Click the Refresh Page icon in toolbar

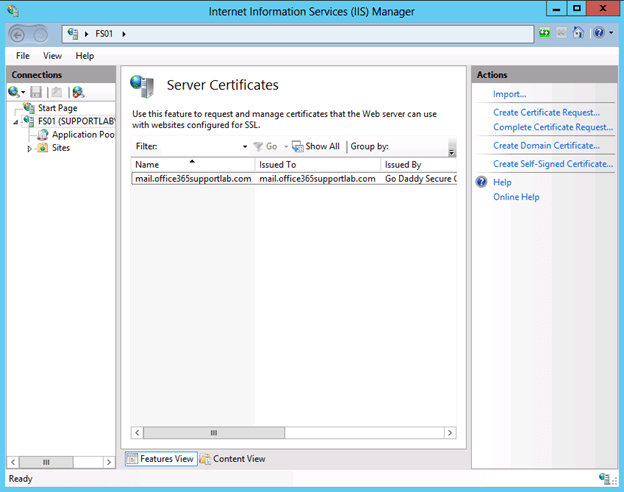(544, 33)
